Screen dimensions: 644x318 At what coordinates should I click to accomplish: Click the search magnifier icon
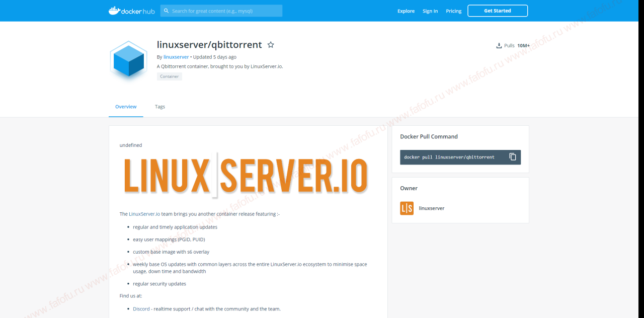166,11
